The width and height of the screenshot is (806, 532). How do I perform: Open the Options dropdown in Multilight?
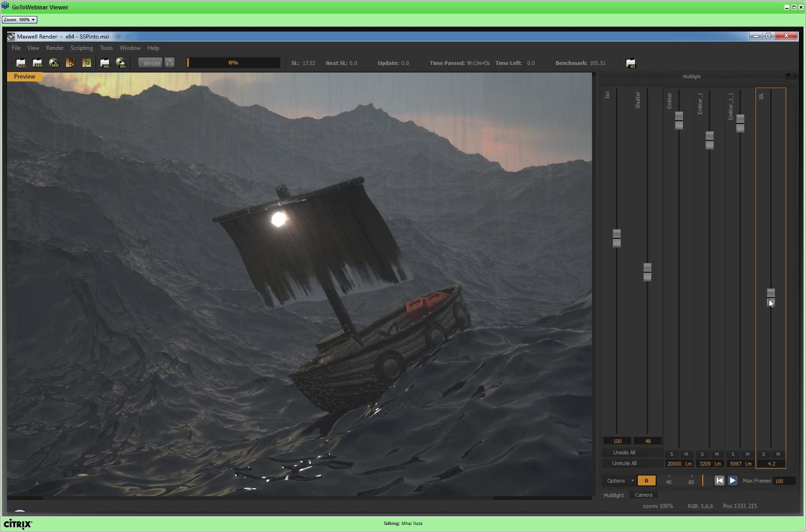pyautogui.click(x=620, y=481)
